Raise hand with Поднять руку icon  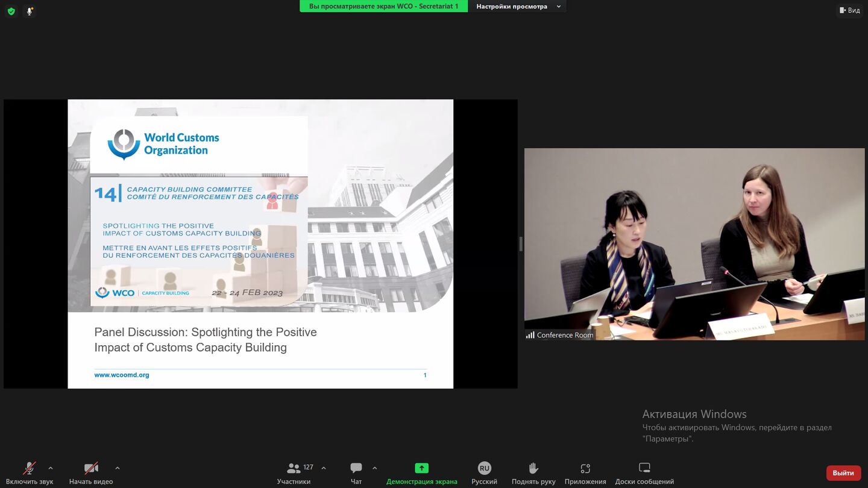click(x=533, y=468)
